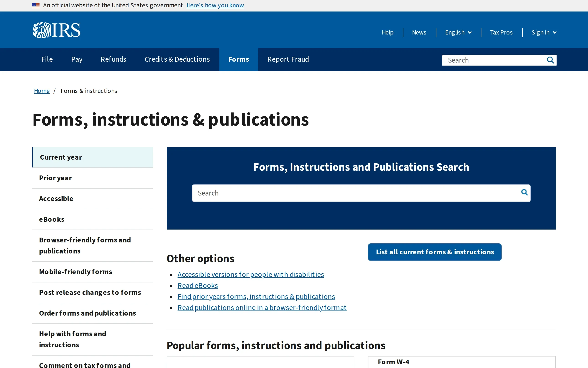Open the Pay menu

[77, 59]
